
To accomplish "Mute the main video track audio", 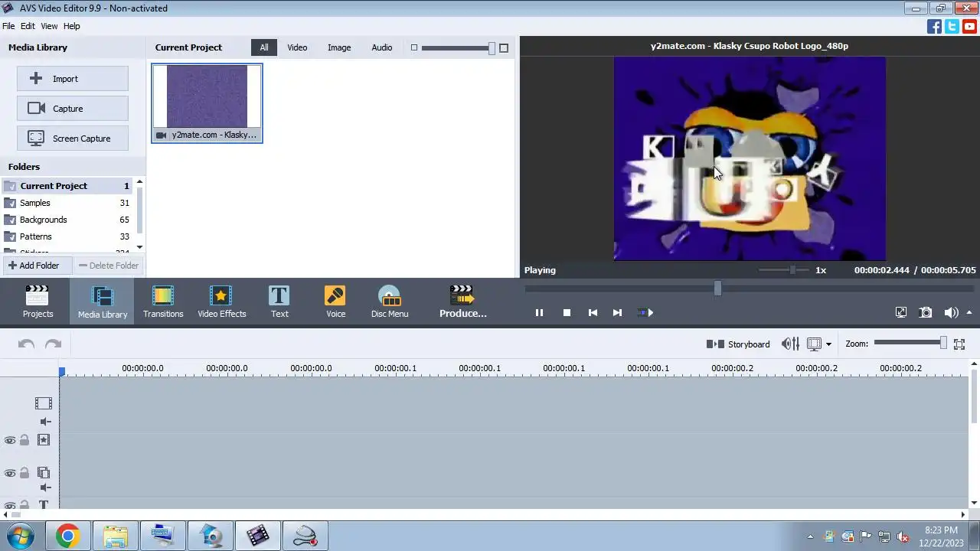I will coord(45,422).
